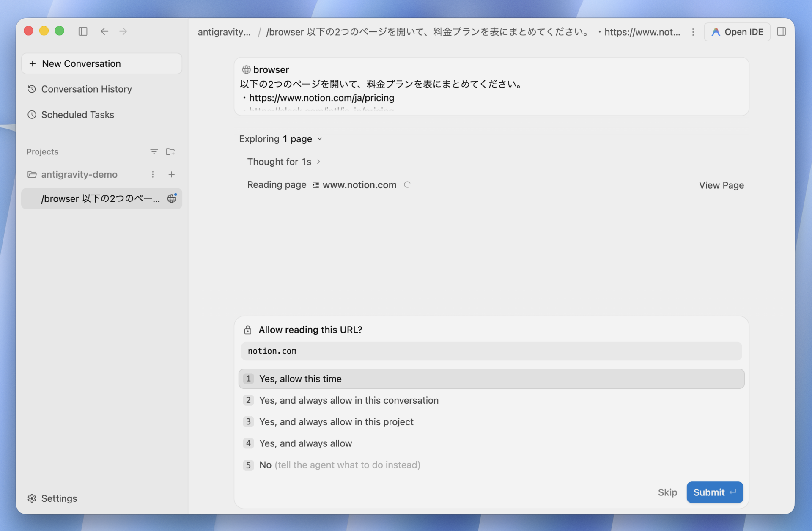
Task: Select No, tell the agent what to do
Action: coord(491,465)
